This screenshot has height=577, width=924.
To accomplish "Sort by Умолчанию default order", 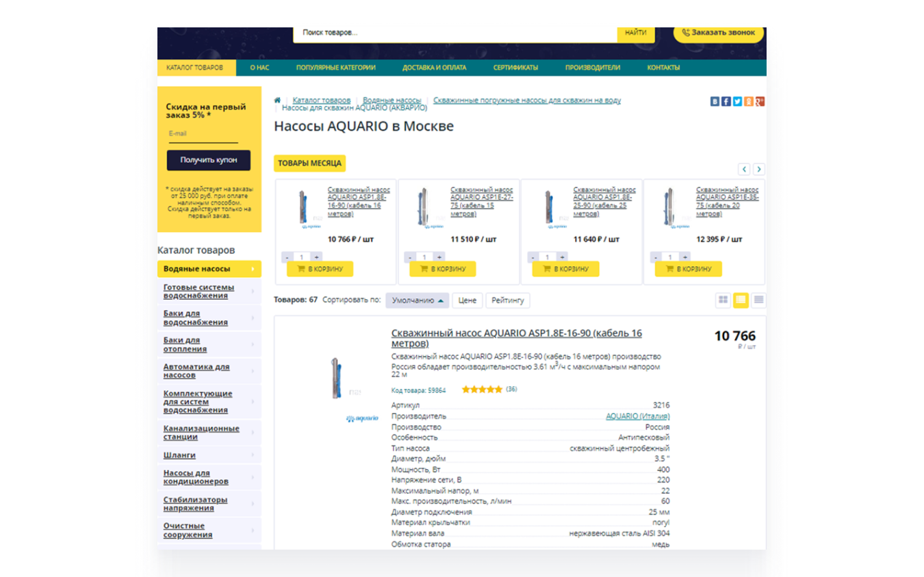I will click(x=418, y=300).
